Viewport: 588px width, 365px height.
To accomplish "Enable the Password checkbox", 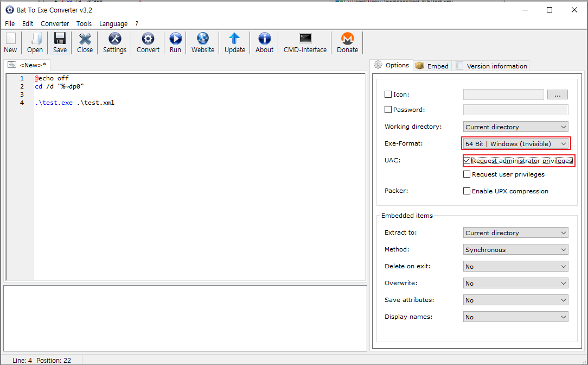I will [388, 110].
